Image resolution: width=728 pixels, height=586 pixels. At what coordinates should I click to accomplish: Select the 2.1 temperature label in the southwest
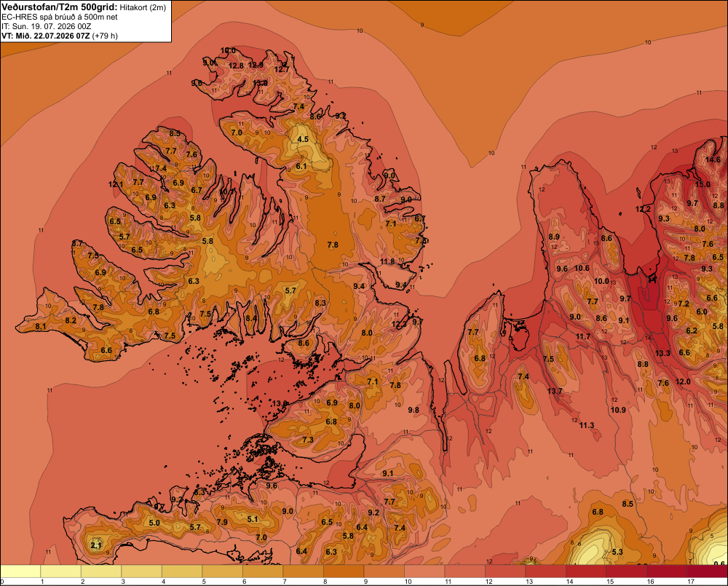tap(96, 545)
